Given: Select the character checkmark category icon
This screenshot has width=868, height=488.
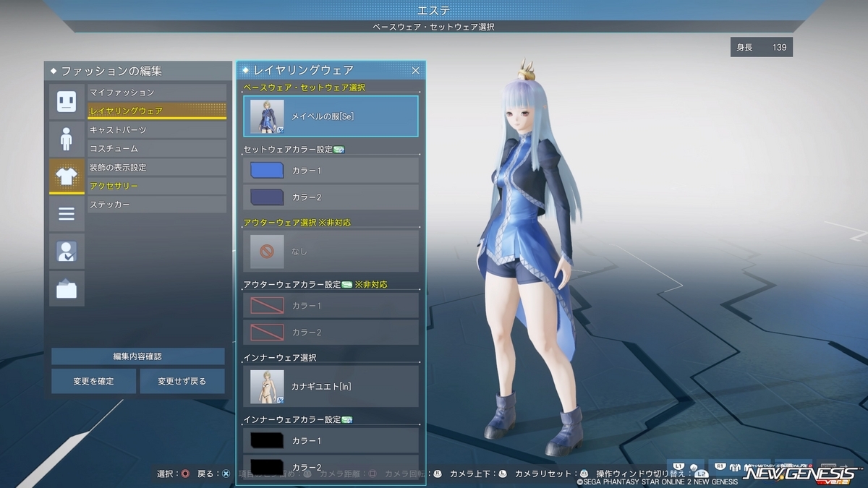Looking at the screenshot, I should pyautogui.click(x=67, y=252).
